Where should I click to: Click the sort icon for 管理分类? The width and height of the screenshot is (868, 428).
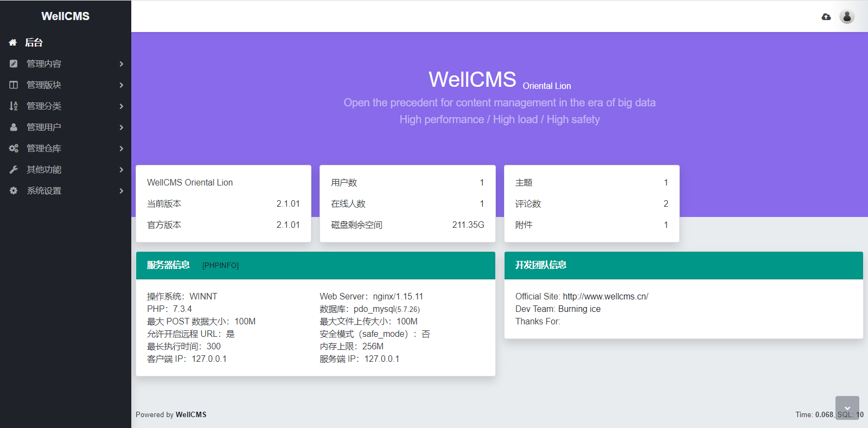(x=14, y=106)
